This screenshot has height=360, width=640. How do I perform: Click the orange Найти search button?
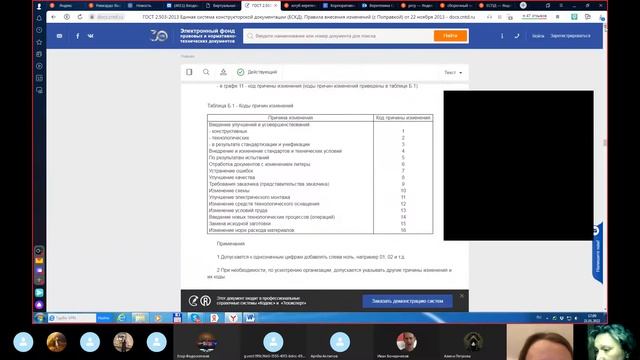[x=450, y=36]
